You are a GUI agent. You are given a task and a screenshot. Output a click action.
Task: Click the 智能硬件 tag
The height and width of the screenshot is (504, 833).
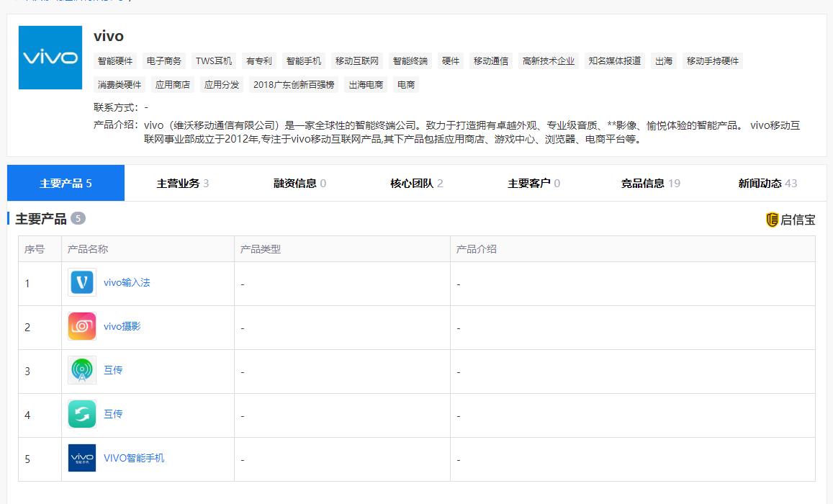[x=115, y=61]
